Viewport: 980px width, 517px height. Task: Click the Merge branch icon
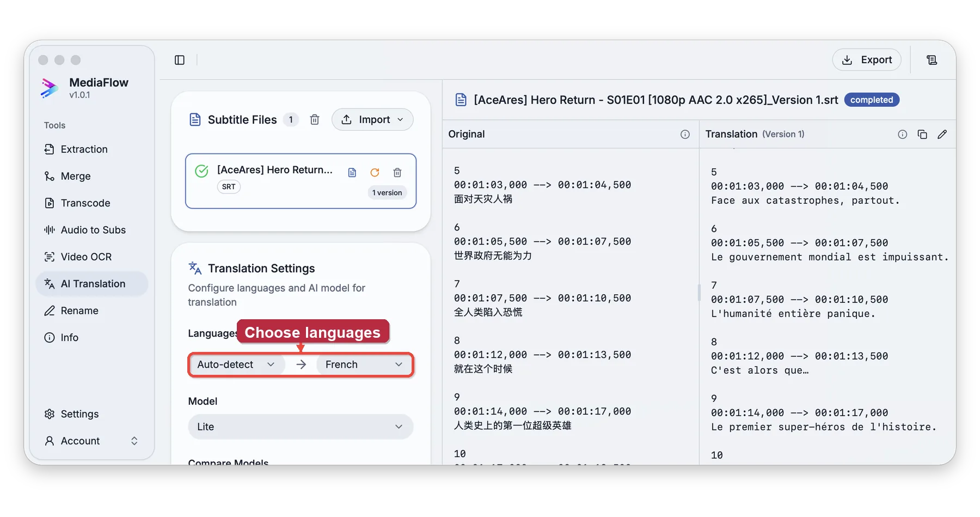click(x=50, y=176)
